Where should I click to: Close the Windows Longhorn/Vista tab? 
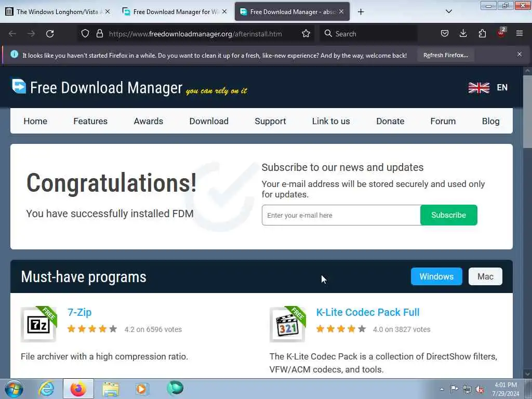(x=108, y=11)
